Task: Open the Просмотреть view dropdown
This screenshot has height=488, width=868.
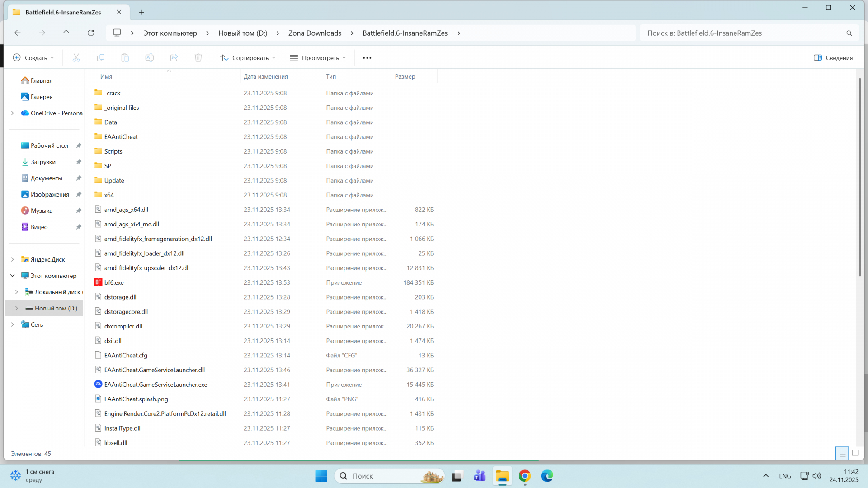Action: pos(318,58)
